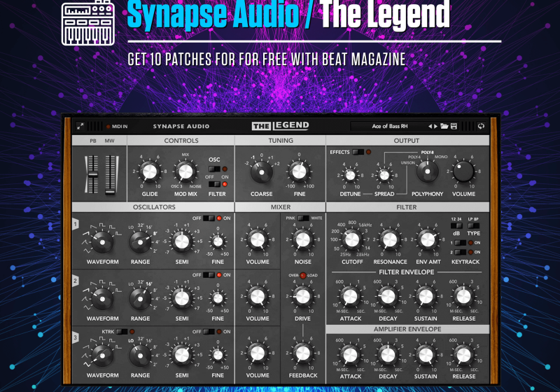
Task: Click oscillator 3 WAVEFORM selector knob
Action: point(102,356)
